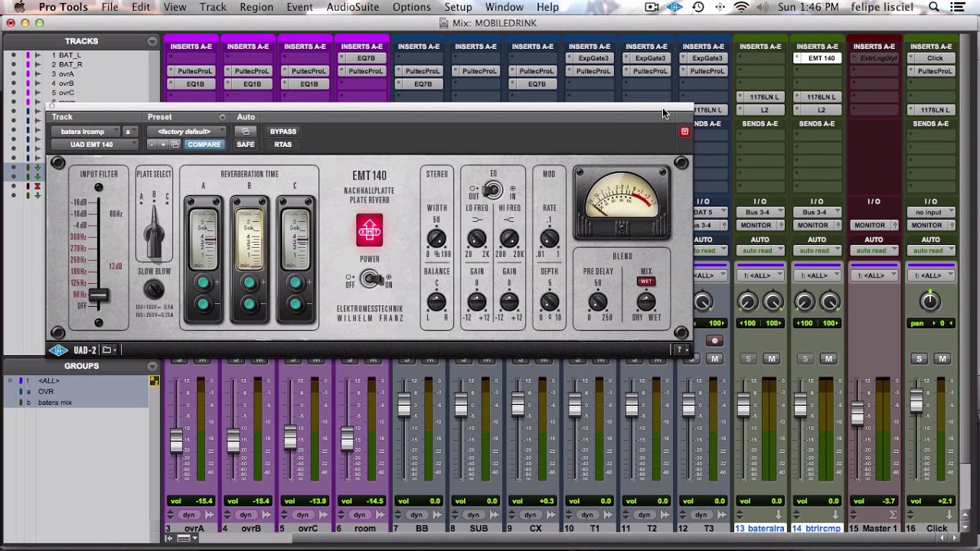Click the RTAS format button
This screenshot has height=551, width=980.
[283, 145]
